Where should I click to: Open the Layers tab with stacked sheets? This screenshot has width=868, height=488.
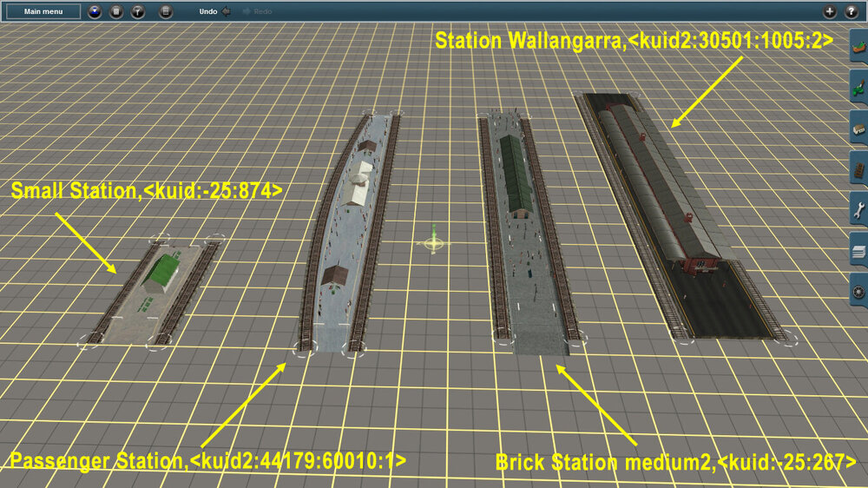pyautogui.click(x=858, y=251)
